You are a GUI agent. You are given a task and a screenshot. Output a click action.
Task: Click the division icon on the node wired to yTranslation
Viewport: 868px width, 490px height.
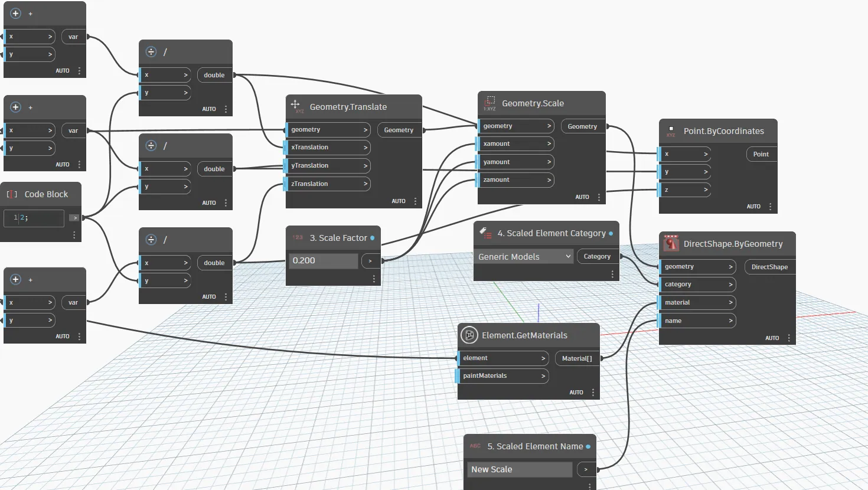[151, 145]
